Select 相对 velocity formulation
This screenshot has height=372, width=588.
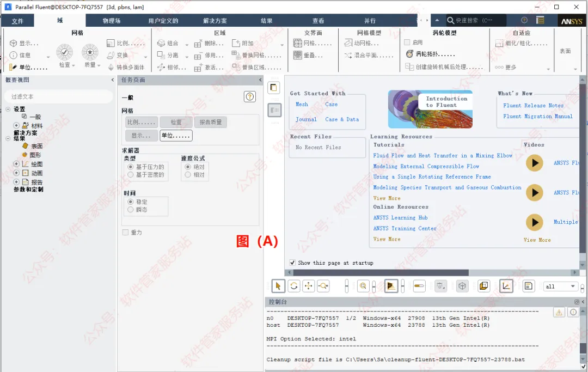pyautogui.click(x=188, y=175)
